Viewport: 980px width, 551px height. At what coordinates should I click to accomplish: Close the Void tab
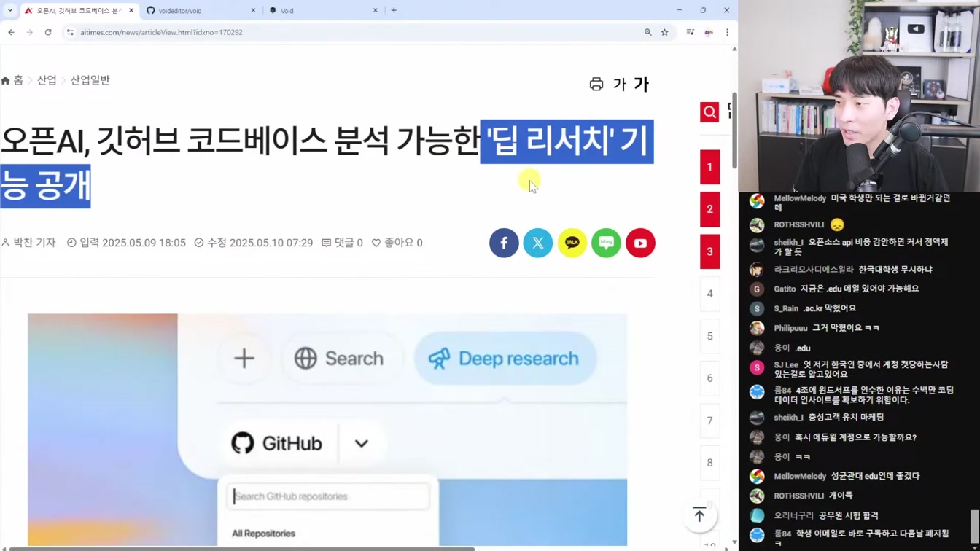click(x=376, y=10)
